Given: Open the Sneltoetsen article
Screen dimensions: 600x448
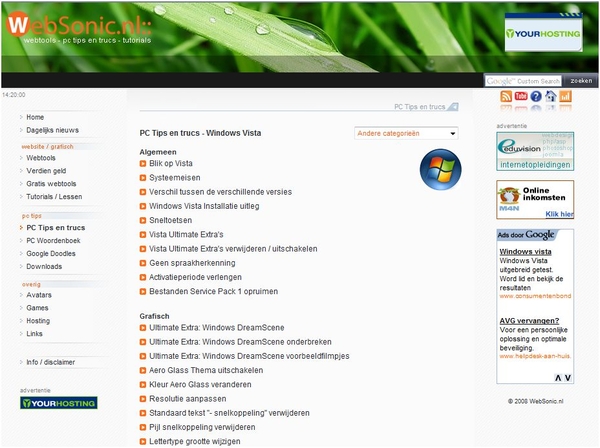Looking at the screenshot, I should 170,220.
